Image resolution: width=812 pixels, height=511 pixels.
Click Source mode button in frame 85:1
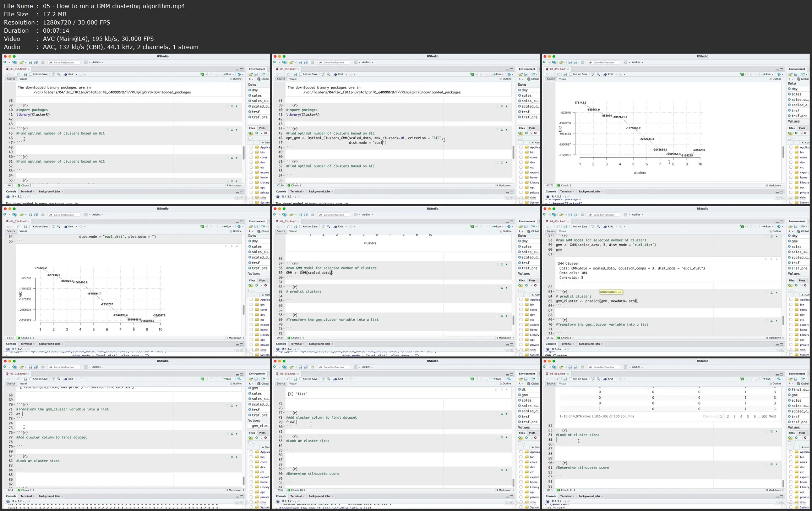click(x=551, y=384)
